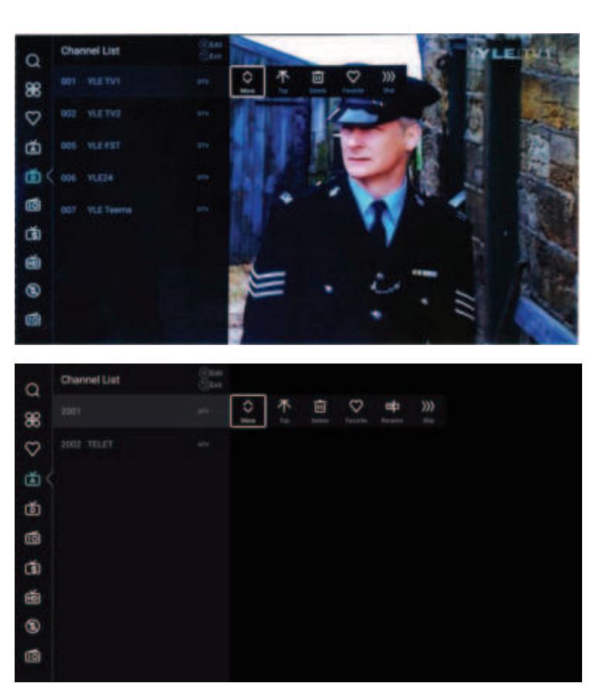Select highlighted Move icon beside YLE TV1
The image size is (606, 700).
coord(247,80)
